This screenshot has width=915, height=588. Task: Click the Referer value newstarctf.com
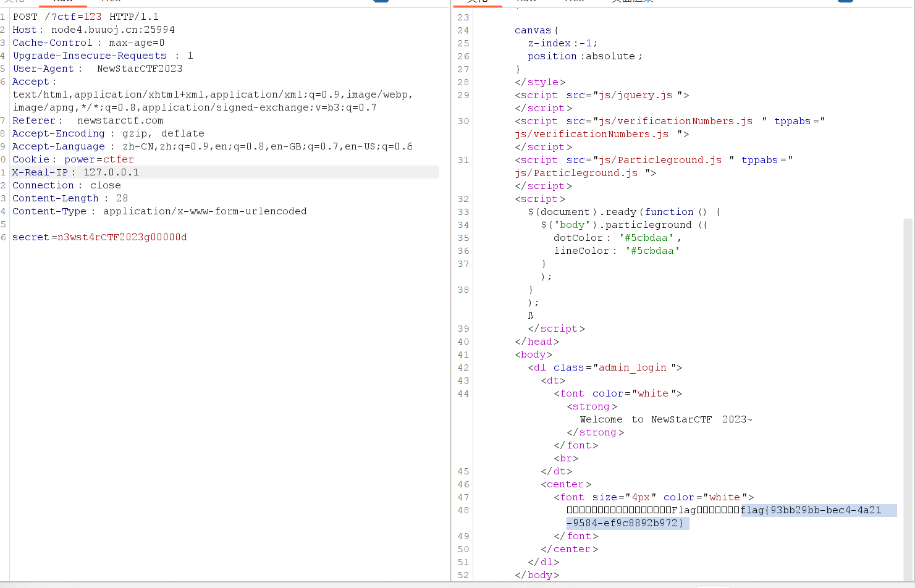point(120,120)
